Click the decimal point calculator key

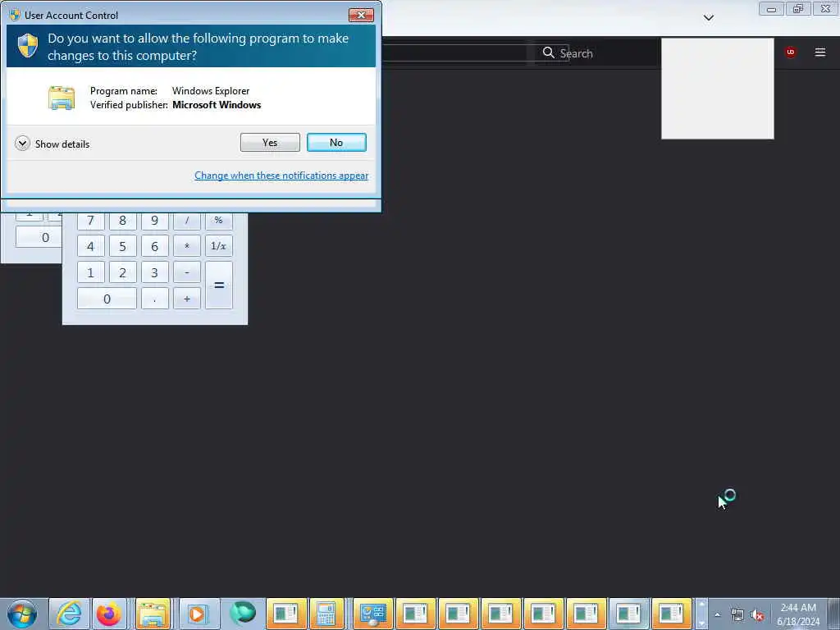[x=155, y=299]
